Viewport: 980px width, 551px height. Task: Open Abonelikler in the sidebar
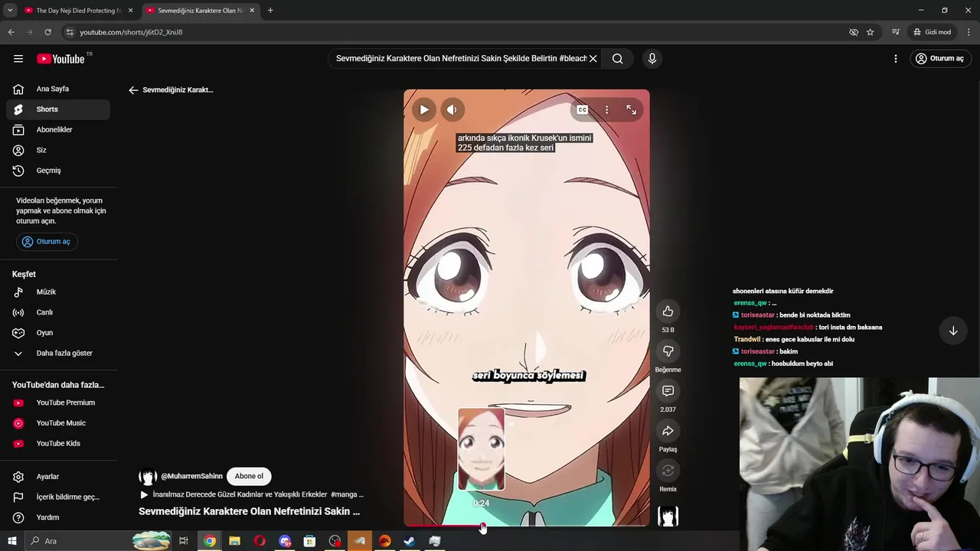point(58,129)
